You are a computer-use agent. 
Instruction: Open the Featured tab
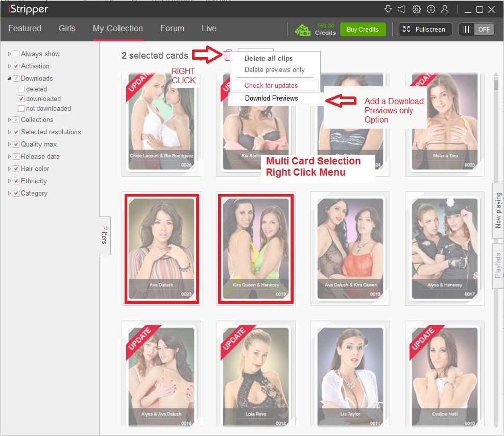[25, 28]
